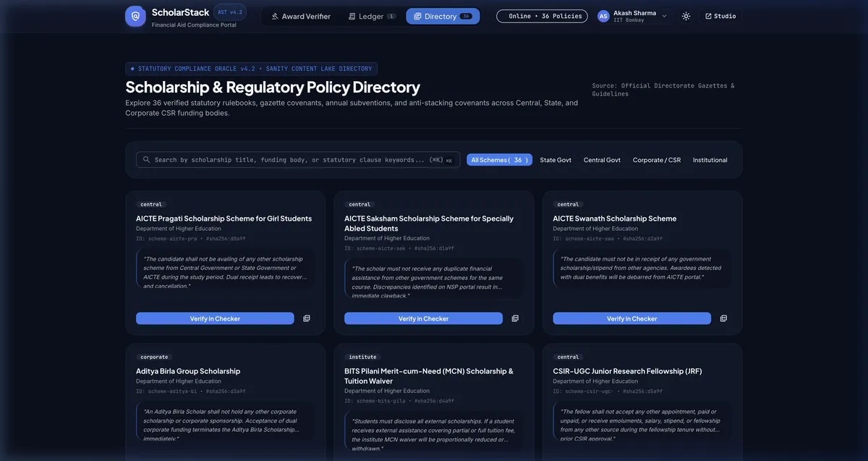Image resolution: width=868 pixels, height=461 pixels.
Task: Select the Directory tab
Action: coord(443,16)
